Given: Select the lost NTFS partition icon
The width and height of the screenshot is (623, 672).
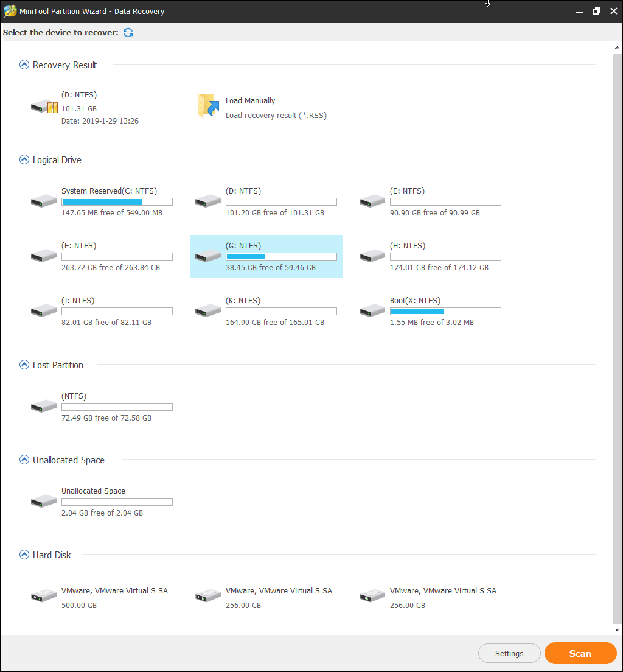Looking at the screenshot, I should click(x=44, y=406).
